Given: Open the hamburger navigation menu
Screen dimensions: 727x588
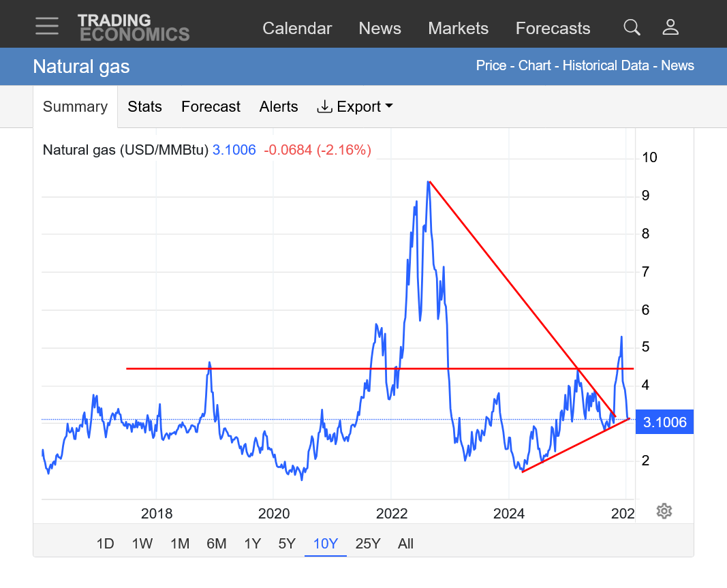Looking at the screenshot, I should tap(47, 27).
